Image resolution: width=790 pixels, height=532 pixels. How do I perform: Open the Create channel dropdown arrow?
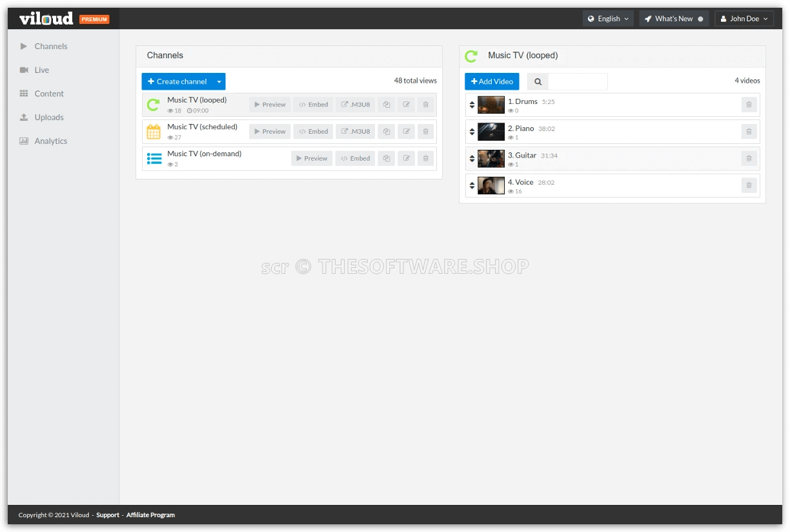(x=219, y=82)
